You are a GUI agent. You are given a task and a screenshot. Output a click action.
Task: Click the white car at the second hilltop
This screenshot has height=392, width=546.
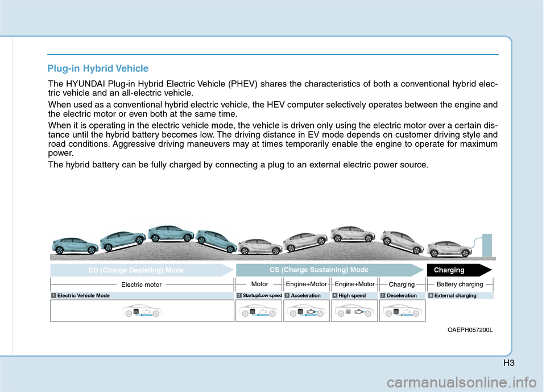click(353, 234)
